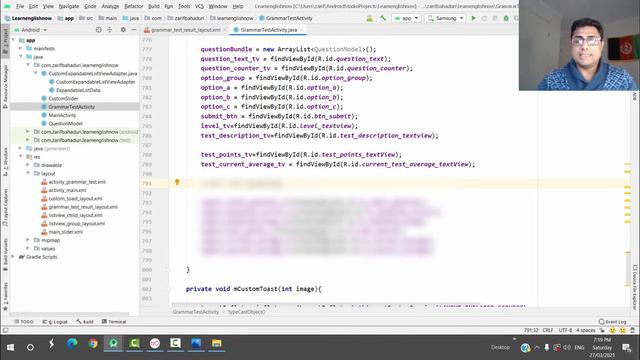Click the collapse all icon in project panel
640x360 pixels.
tap(110, 30)
